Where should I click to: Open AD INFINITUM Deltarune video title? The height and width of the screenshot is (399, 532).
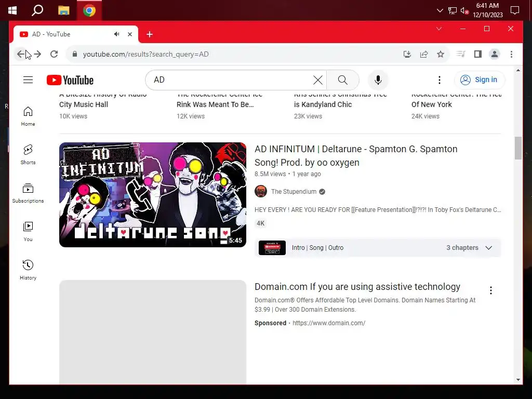point(356,156)
